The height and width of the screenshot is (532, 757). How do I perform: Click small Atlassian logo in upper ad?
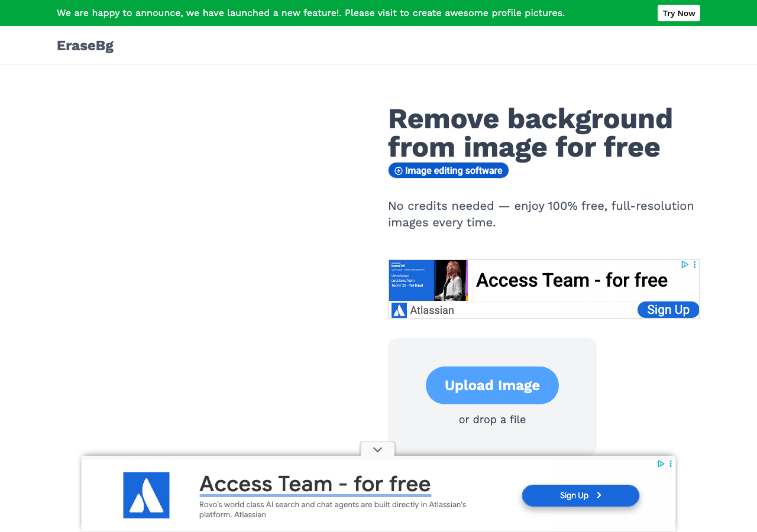[x=399, y=310]
